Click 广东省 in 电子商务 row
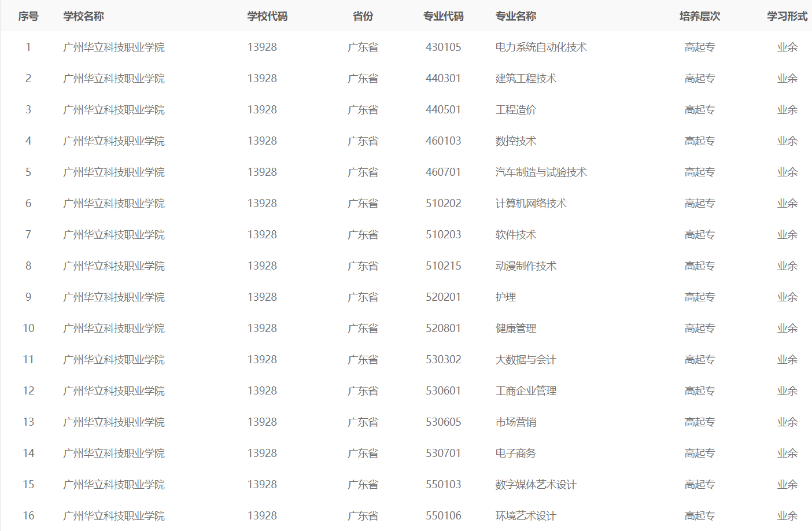This screenshot has height=531, width=812. click(x=363, y=453)
